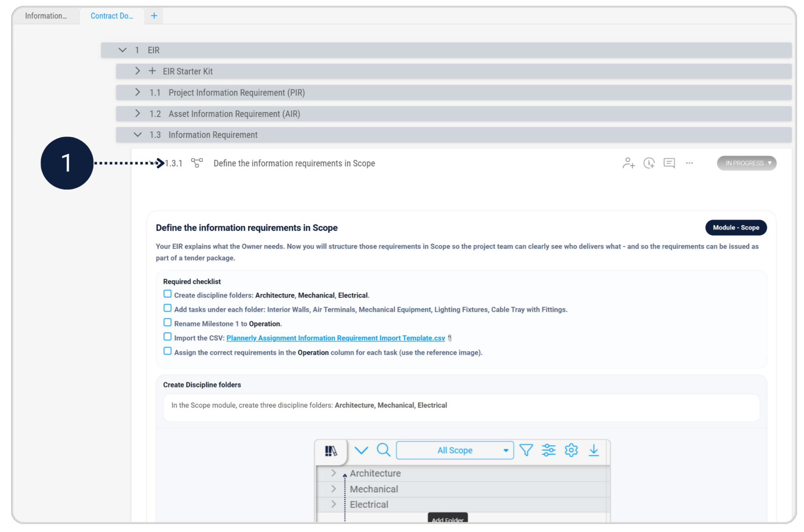This screenshot has height=532, width=804.
Task: Check the Create discipline folders checkbox
Action: pyautogui.click(x=167, y=294)
